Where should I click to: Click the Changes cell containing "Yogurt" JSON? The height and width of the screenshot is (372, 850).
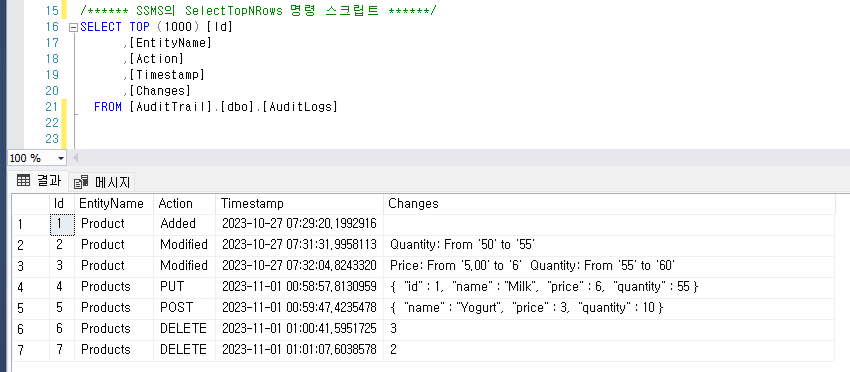609,308
